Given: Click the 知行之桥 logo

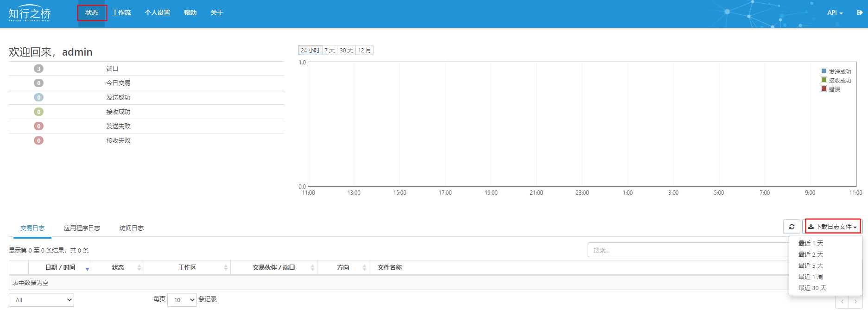Looking at the screenshot, I should [30, 14].
